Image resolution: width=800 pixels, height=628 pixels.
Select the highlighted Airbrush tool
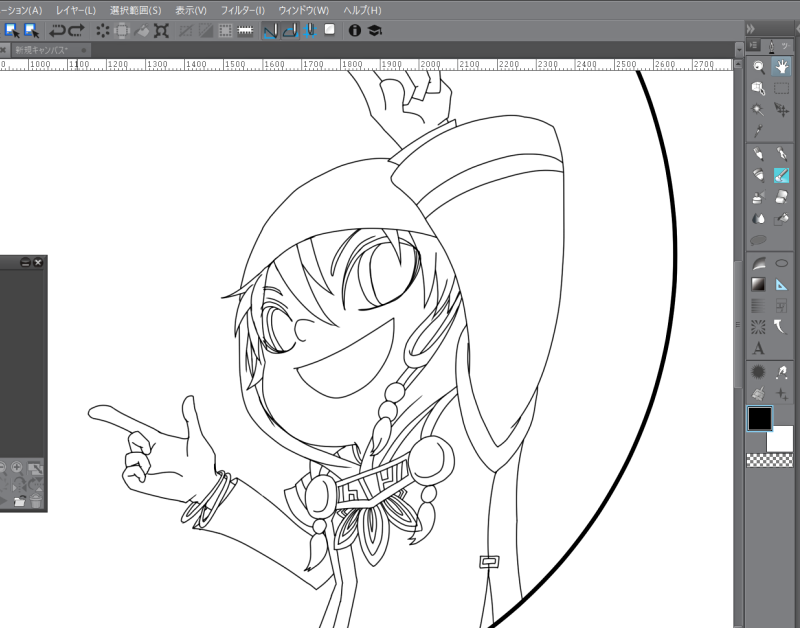pos(781,175)
